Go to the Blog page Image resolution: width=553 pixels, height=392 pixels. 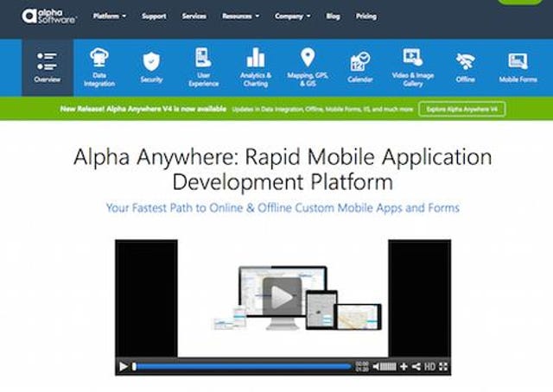(333, 16)
